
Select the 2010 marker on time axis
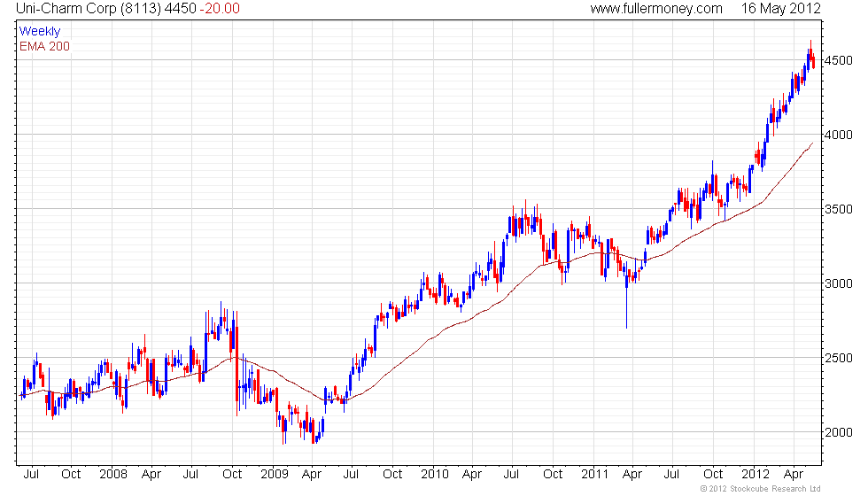point(433,474)
